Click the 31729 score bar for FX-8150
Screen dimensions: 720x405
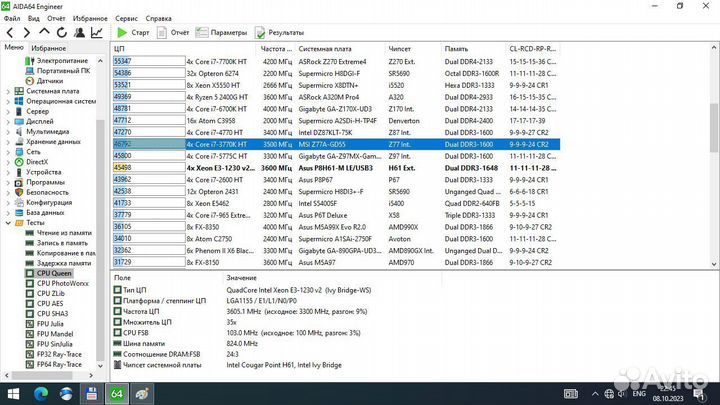point(149,263)
